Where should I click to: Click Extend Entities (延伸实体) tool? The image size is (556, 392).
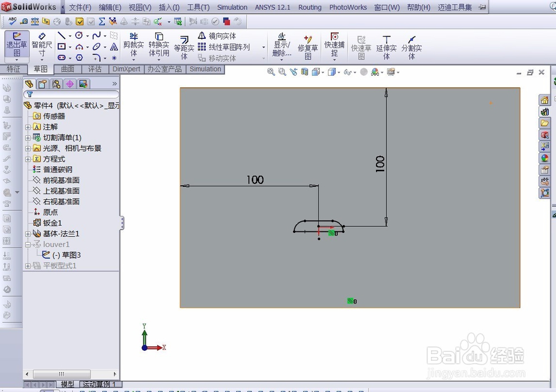click(386, 47)
